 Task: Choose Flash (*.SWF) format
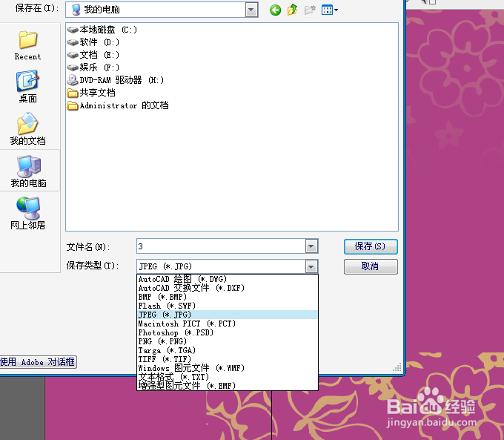pos(228,306)
